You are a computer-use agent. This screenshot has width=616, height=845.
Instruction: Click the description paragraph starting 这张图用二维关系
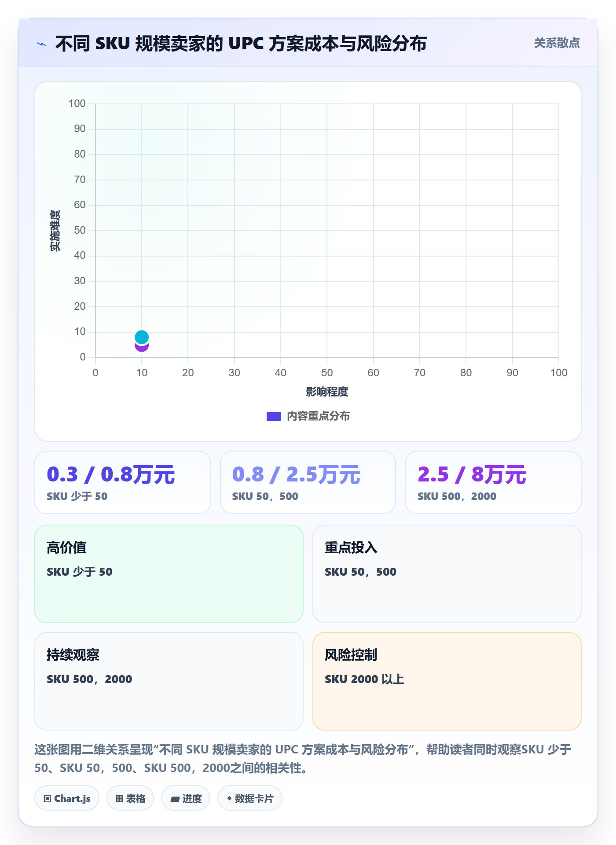pos(303,759)
